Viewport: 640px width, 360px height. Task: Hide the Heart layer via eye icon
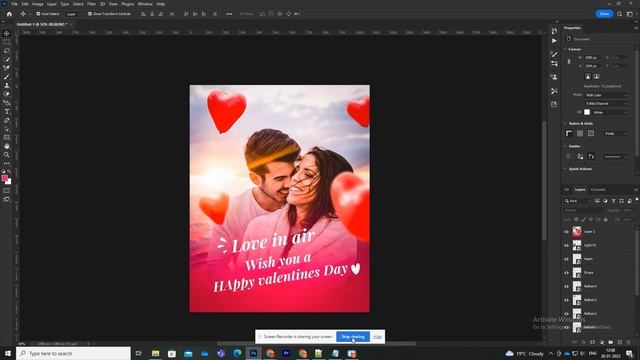pyautogui.click(x=566, y=259)
